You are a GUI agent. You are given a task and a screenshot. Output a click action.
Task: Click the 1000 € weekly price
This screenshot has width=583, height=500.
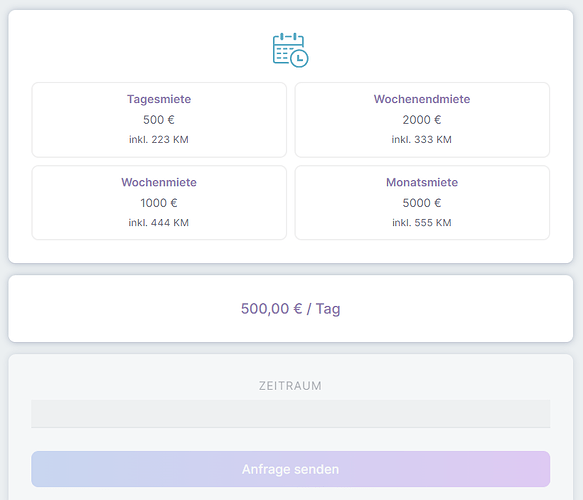(159, 203)
